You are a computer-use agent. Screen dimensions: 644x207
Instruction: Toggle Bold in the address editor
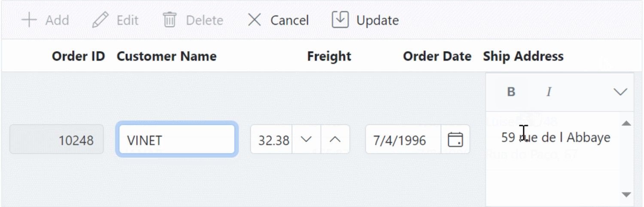coord(511,92)
